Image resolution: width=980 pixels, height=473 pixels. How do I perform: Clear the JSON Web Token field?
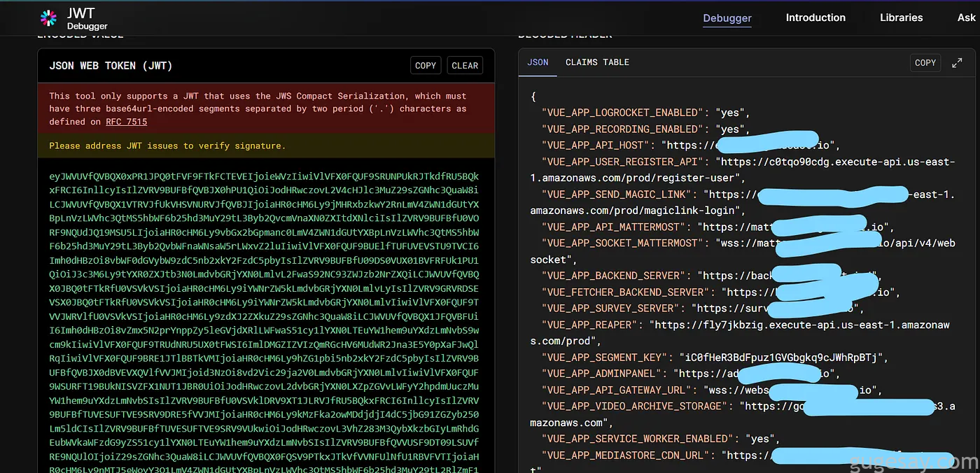[x=465, y=65]
